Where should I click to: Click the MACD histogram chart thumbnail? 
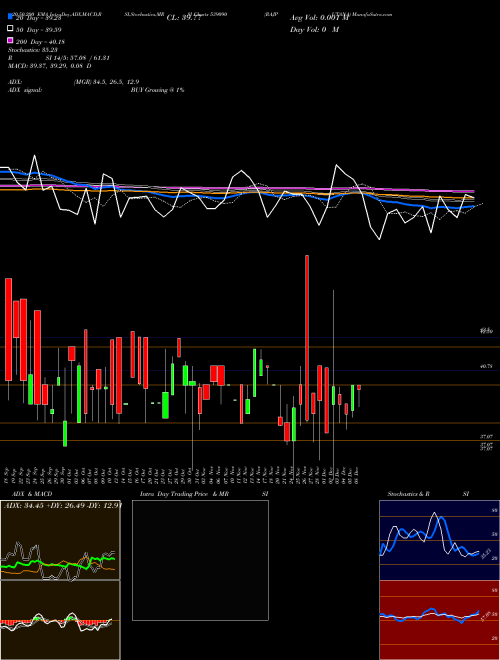60,620
